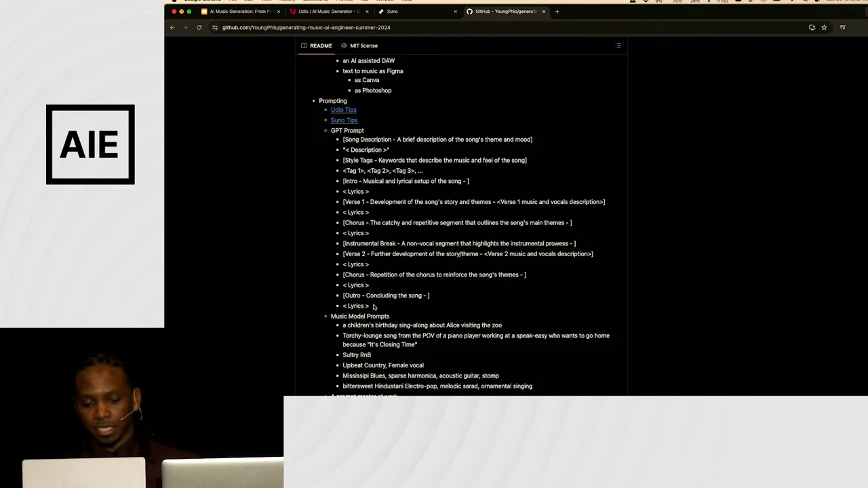The image size is (868, 488).
Task: Open the README outline list icon
Action: pyautogui.click(x=618, y=46)
